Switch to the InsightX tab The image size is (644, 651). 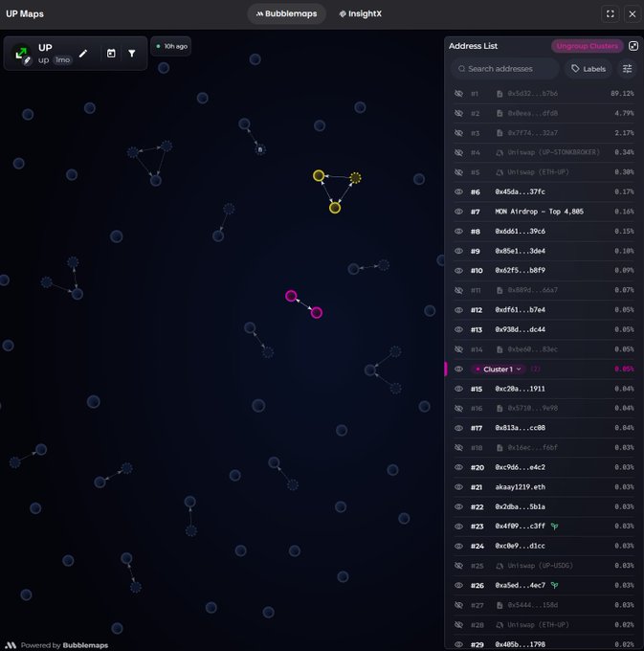(x=360, y=13)
